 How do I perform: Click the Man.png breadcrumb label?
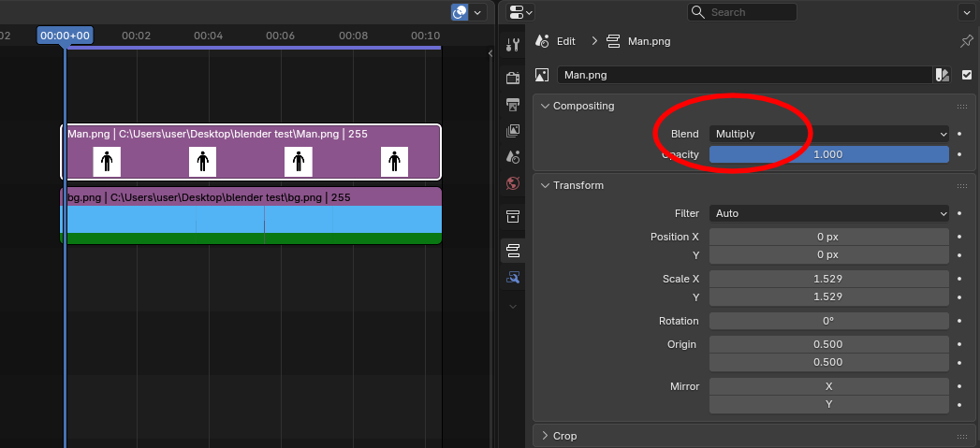tap(650, 41)
